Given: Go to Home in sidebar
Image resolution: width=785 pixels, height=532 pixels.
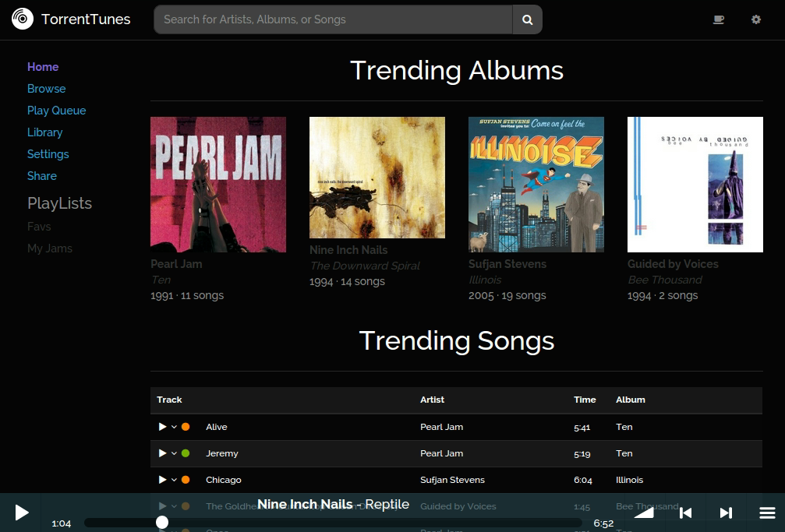Looking at the screenshot, I should coord(43,67).
